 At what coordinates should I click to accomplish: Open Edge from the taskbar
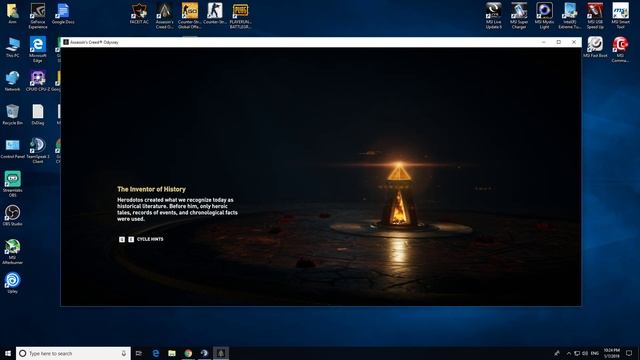pos(156,353)
